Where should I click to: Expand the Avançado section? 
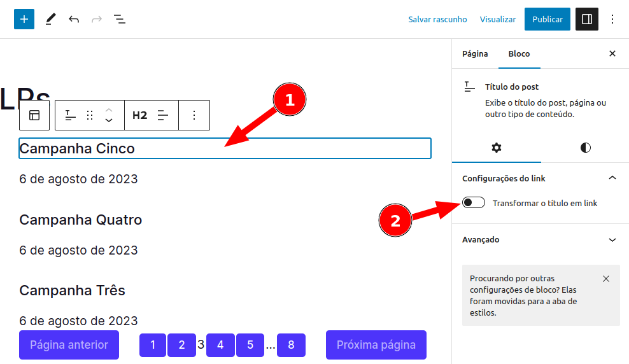612,240
